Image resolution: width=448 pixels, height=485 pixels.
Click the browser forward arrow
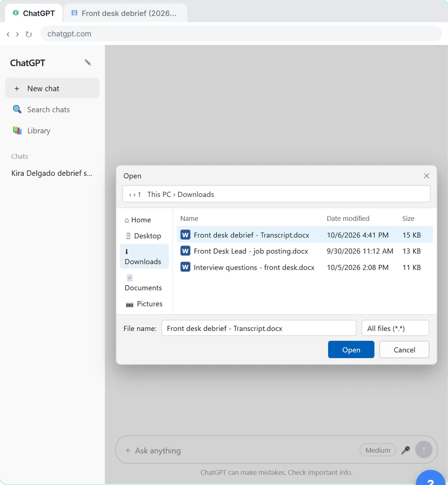point(17,34)
